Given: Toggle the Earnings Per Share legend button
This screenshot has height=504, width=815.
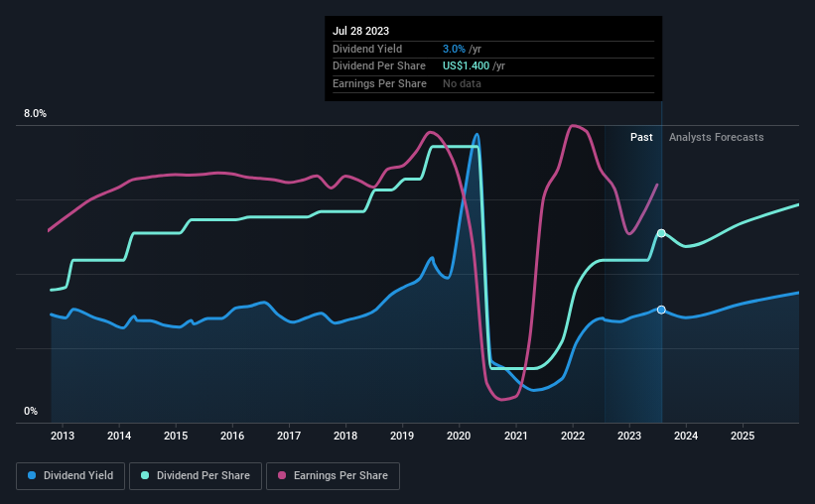Looking at the screenshot, I should pos(334,475).
